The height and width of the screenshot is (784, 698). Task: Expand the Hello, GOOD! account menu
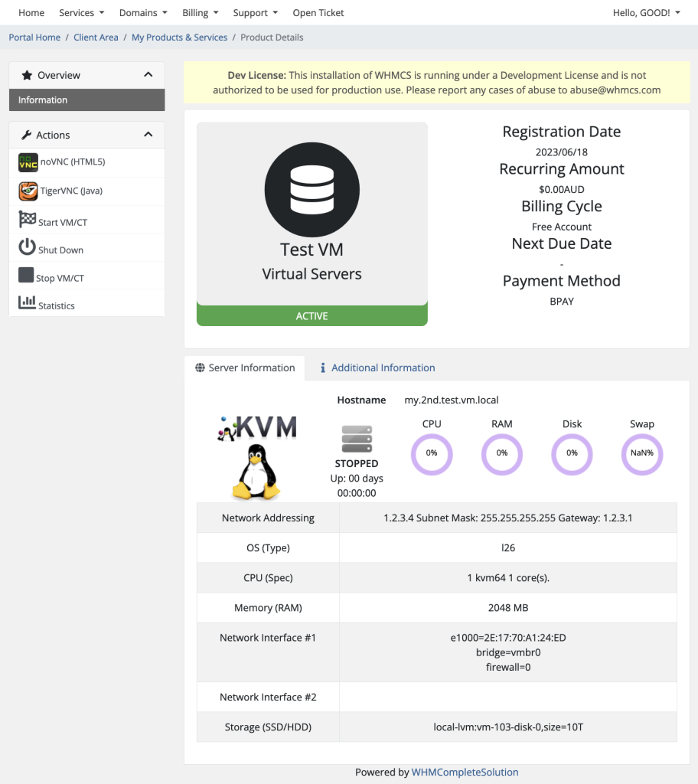click(x=646, y=13)
